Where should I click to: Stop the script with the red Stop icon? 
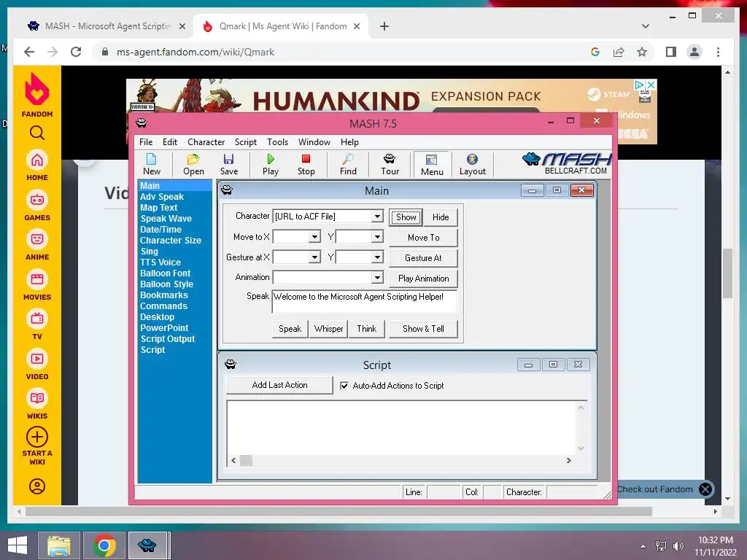pyautogui.click(x=306, y=164)
